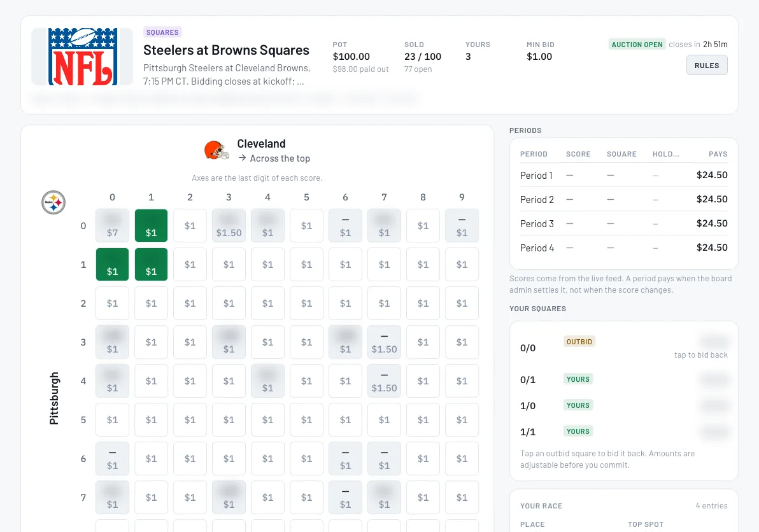The height and width of the screenshot is (532, 759).
Task: Pick the $1.50 square at row 4 column 7
Action: pyautogui.click(x=385, y=381)
